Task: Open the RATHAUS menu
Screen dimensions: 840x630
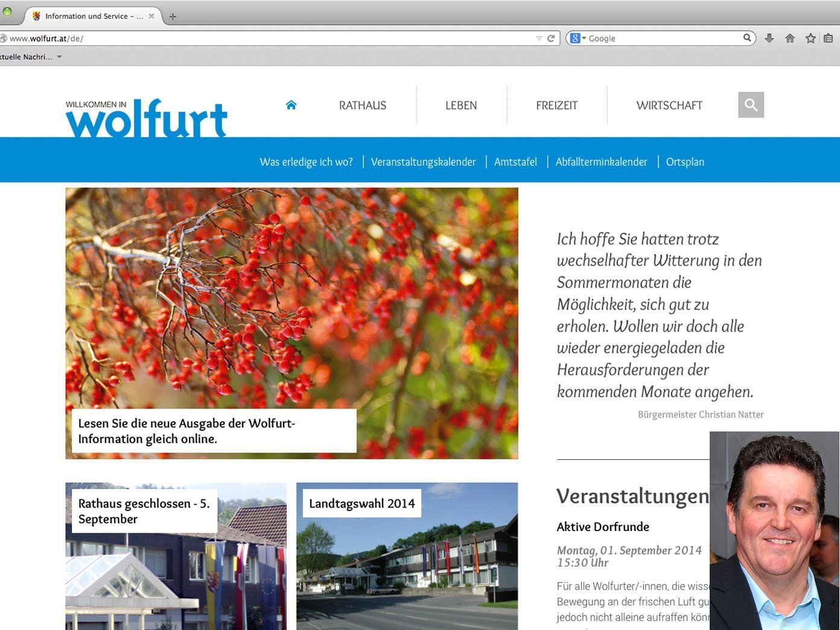Action: coord(362,105)
